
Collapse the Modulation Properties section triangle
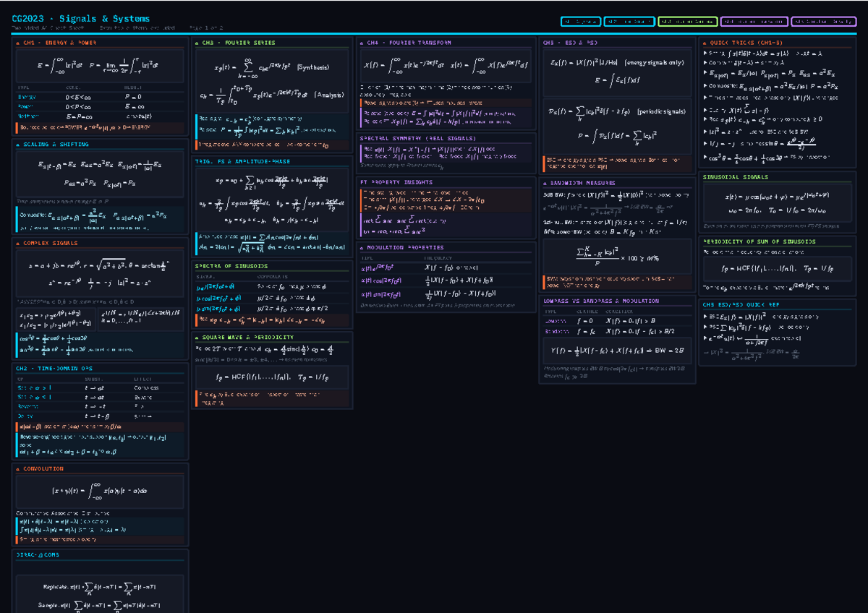click(x=362, y=247)
